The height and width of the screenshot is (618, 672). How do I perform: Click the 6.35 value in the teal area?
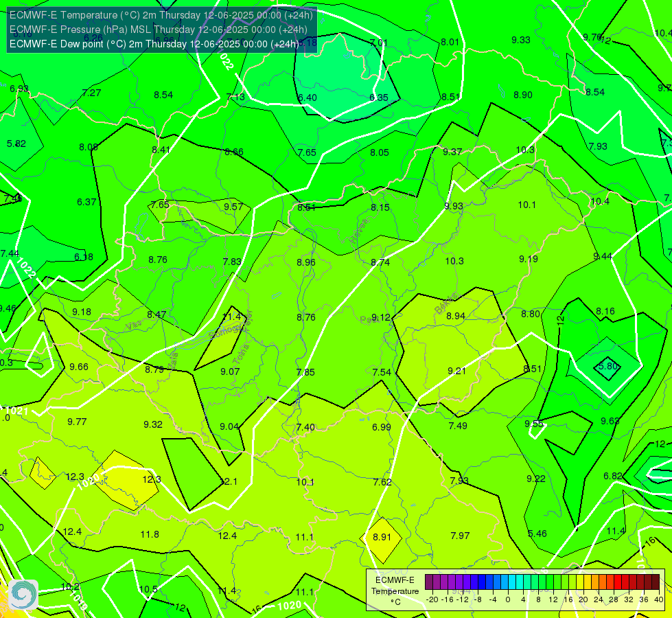(379, 98)
